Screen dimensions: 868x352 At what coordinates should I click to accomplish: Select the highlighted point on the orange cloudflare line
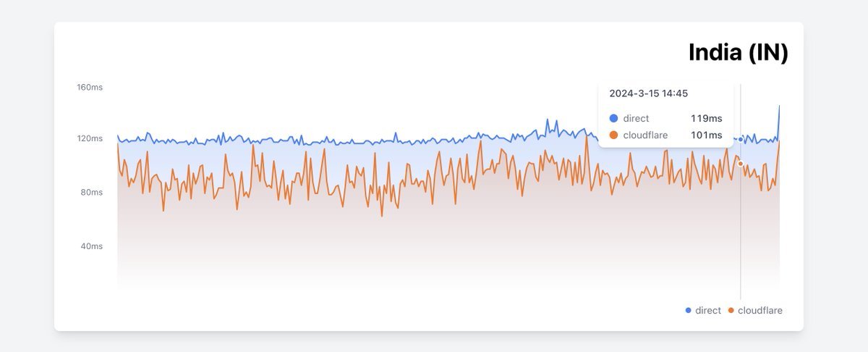(x=741, y=164)
